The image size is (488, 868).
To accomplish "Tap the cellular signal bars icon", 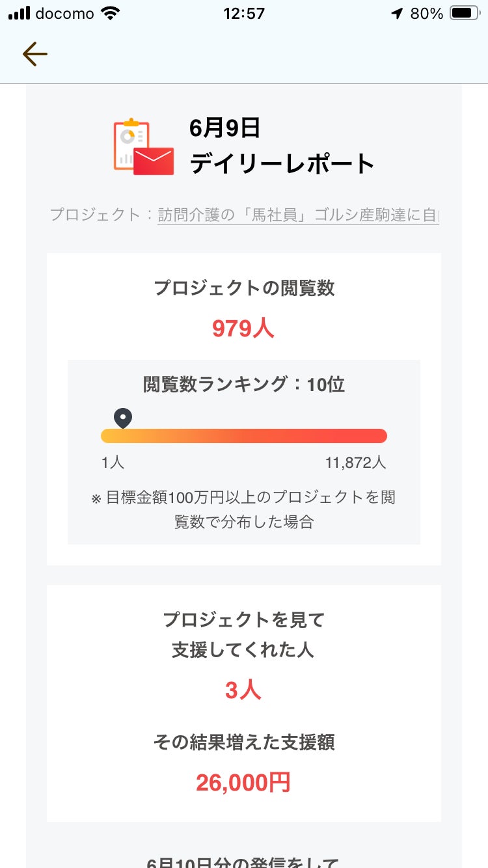I will point(20,13).
